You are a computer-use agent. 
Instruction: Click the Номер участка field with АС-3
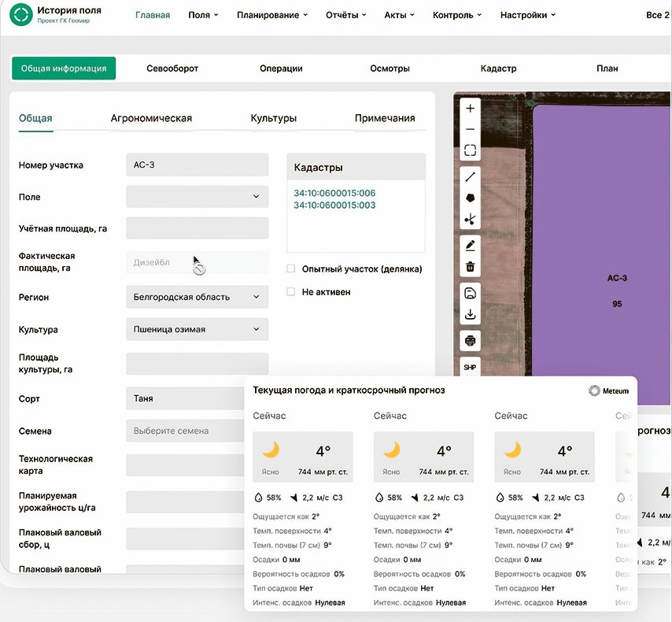pyautogui.click(x=198, y=165)
